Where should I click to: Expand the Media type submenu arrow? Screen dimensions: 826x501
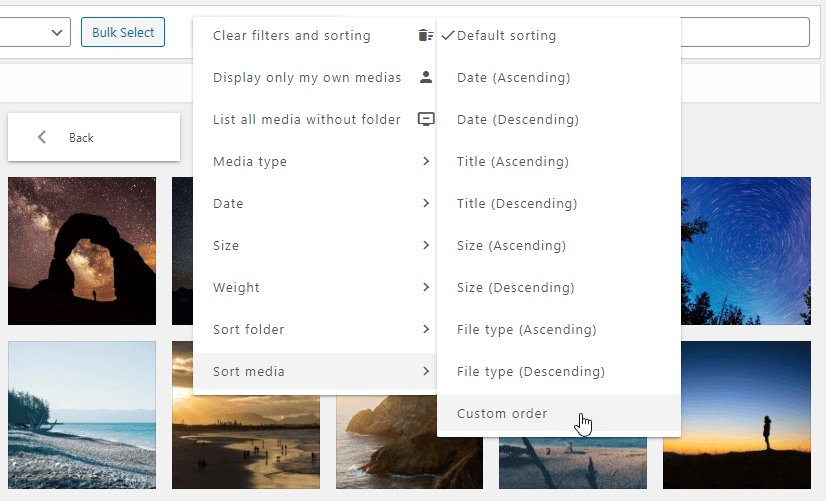pyautogui.click(x=426, y=161)
